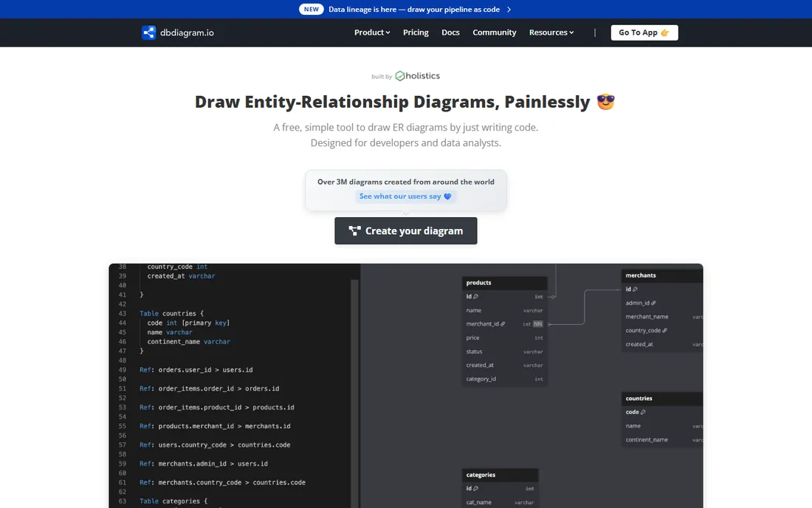Expand the Resources dropdown menu

(551, 32)
